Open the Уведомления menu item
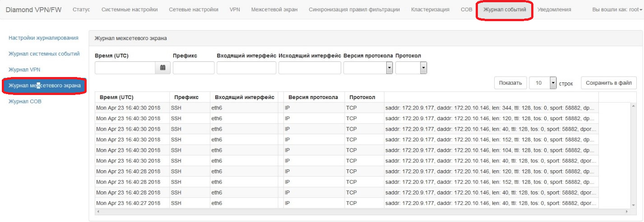 (x=555, y=9)
